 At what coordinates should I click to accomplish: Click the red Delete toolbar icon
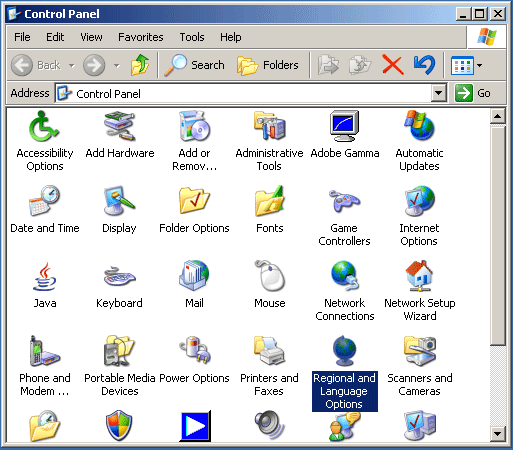coord(393,64)
